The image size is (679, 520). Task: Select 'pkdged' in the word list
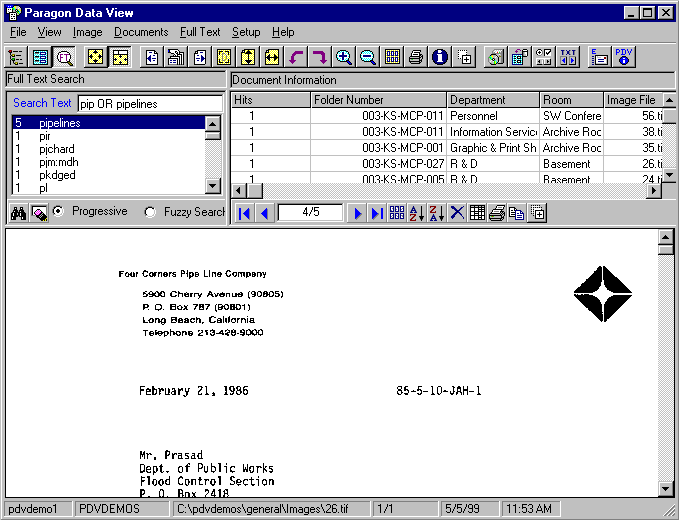coord(109,175)
